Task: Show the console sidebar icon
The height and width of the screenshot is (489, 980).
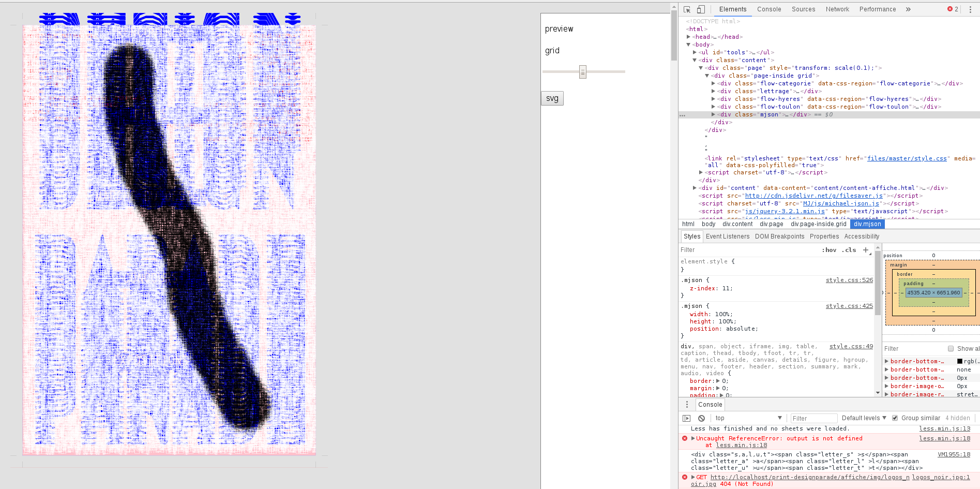Action: [x=687, y=418]
